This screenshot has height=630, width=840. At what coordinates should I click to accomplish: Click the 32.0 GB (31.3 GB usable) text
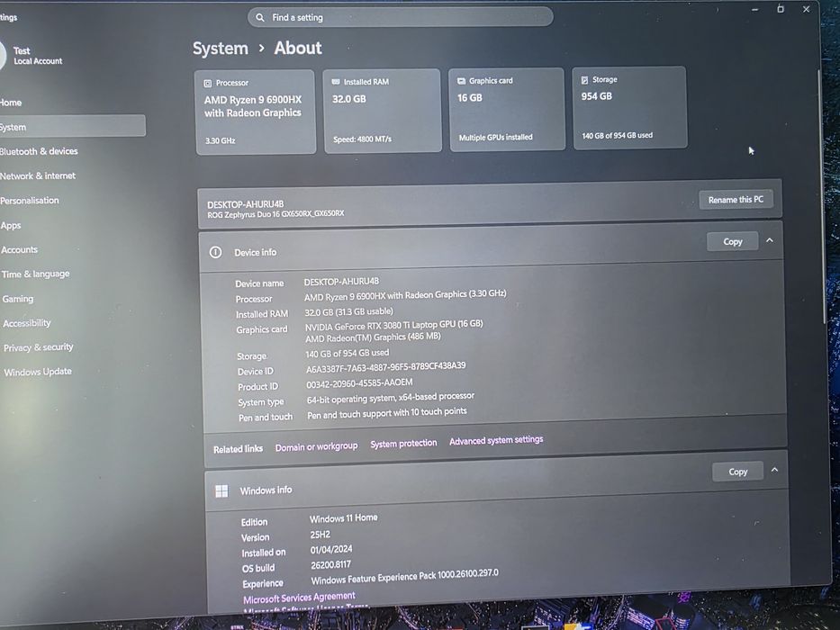click(348, 311)
